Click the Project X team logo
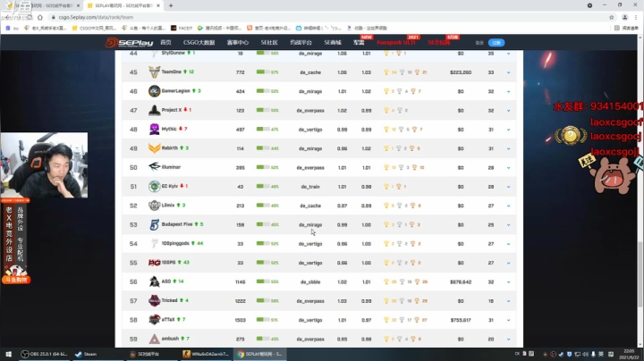Viewport: 644px width, 361px height. point(154,110)
